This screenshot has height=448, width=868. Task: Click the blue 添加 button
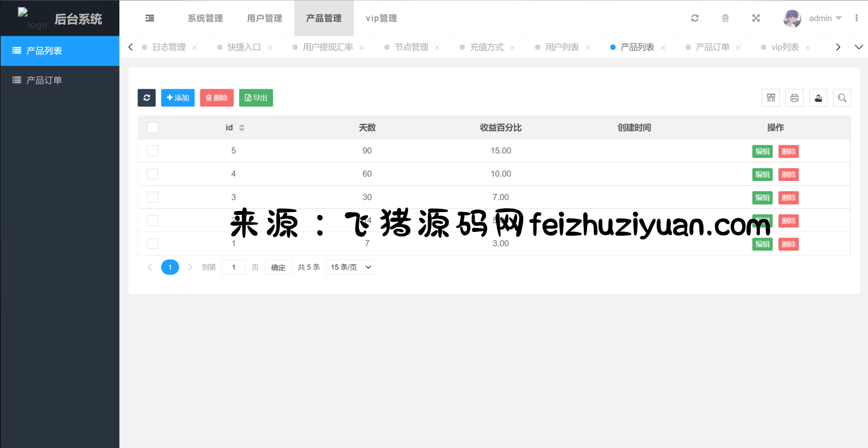[178, 98]
